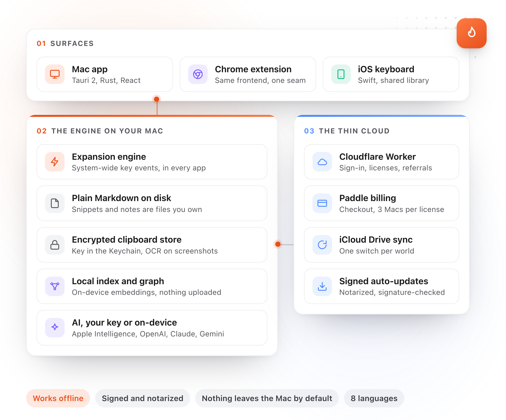
Task: Click the Expansion engine lightning icon
Action: [x=55, y=161]
